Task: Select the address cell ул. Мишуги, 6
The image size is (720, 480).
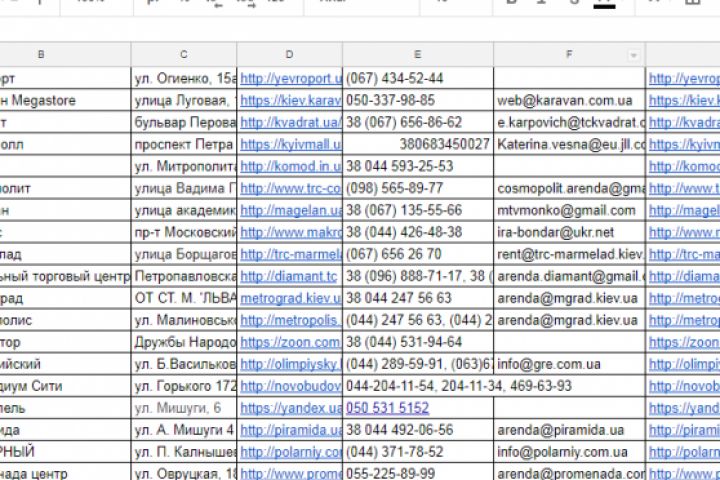Action: [184, 408]
